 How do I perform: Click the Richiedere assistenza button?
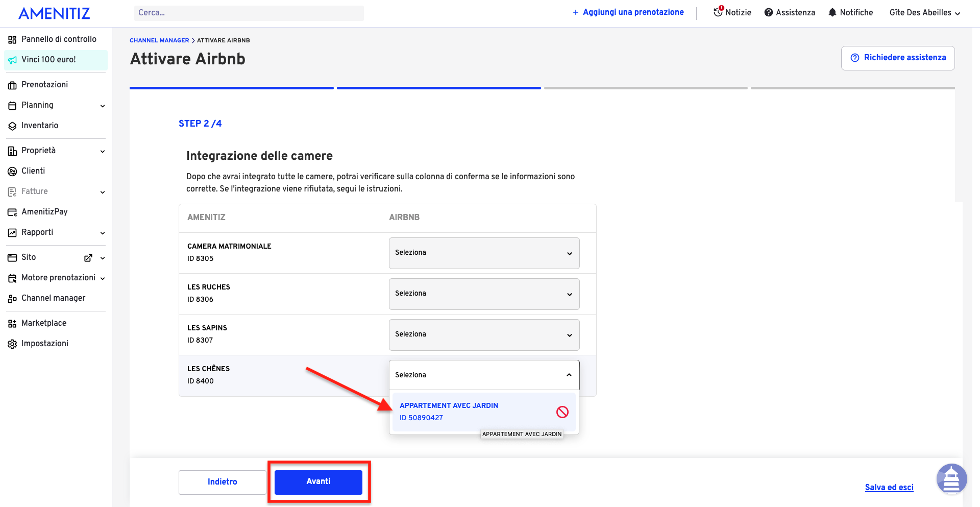coord(898,58)
